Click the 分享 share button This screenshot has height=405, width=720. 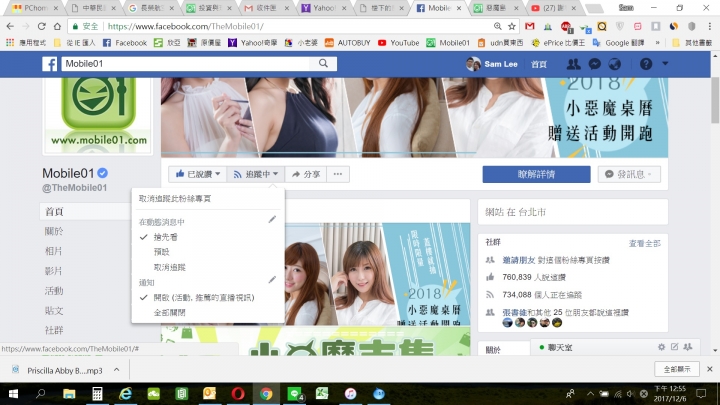click(306, 174)
